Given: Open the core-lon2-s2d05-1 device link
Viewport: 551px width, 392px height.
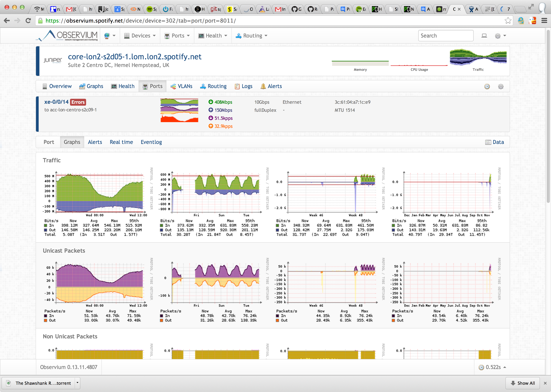Looking at the screenshot, I should click(x=134, y=57).
